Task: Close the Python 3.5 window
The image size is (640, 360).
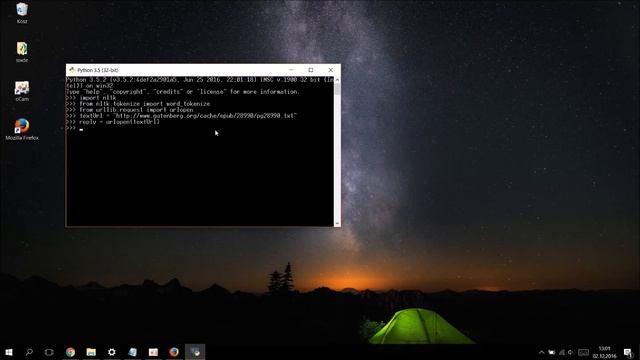Action: pyautogui.click(x=331, y=70)
